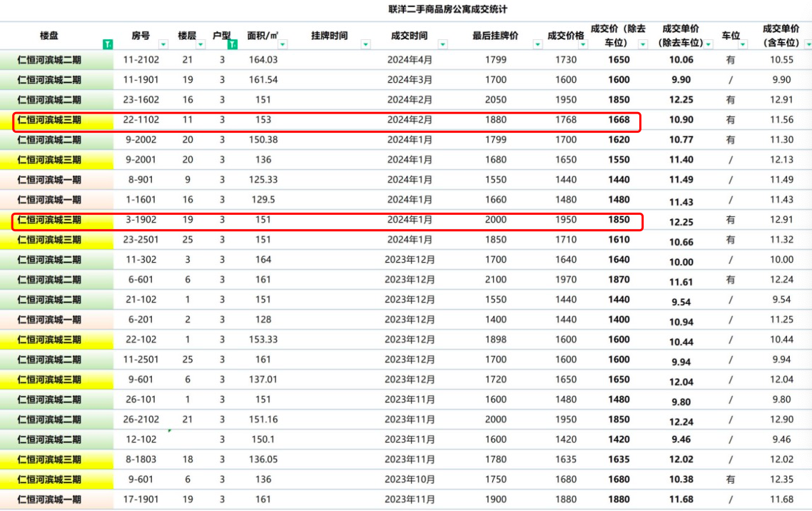Click the filter icon on 楼层 column header

201,44
